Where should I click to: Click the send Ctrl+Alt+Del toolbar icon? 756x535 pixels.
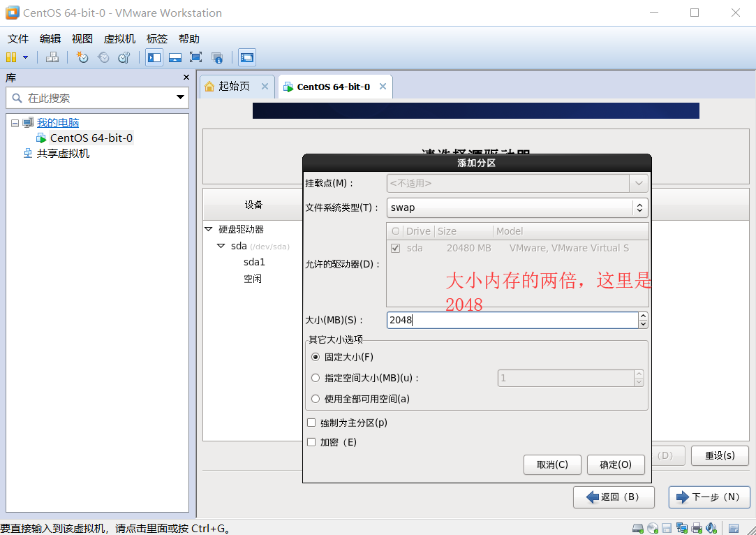pyautogui.click(x=52, y=57)
